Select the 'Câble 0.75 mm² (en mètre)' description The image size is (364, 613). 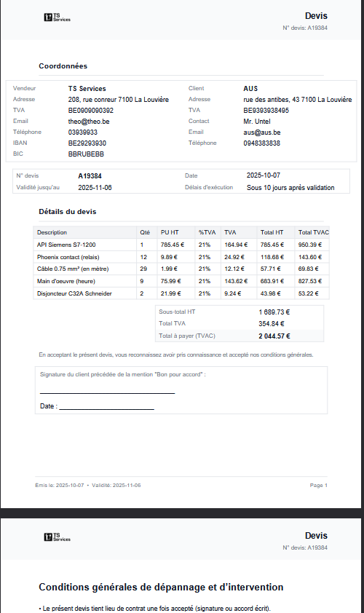click(x=73, y=269)
